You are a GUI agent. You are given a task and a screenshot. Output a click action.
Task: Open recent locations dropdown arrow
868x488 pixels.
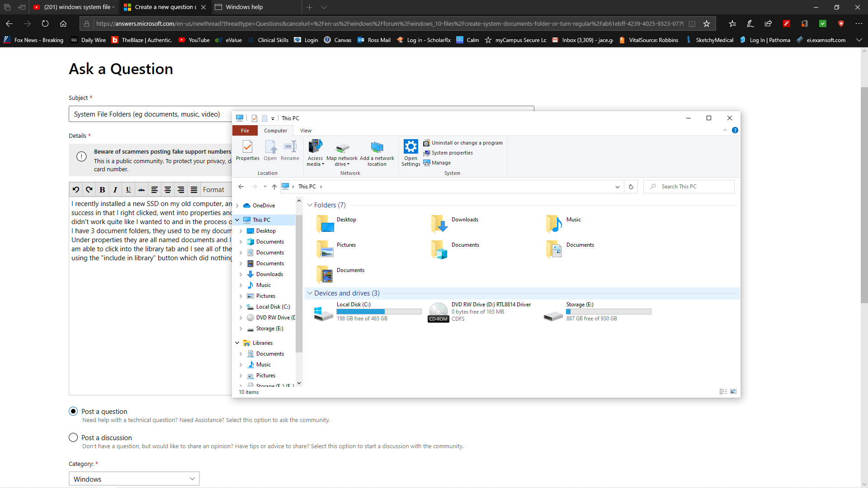point(265,187)
